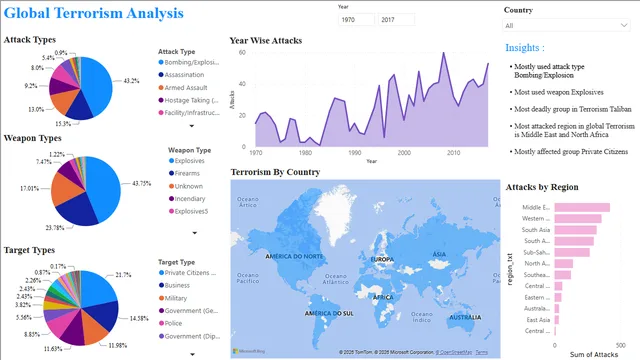
Task: Select Facility/Infrastructure legend entry
Action: coord(189,113)
